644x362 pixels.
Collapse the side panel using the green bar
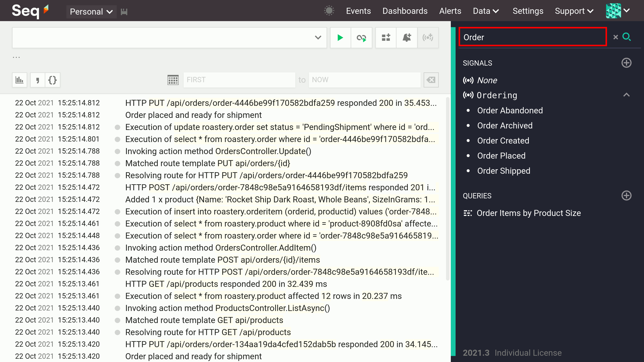pos(453,191)
